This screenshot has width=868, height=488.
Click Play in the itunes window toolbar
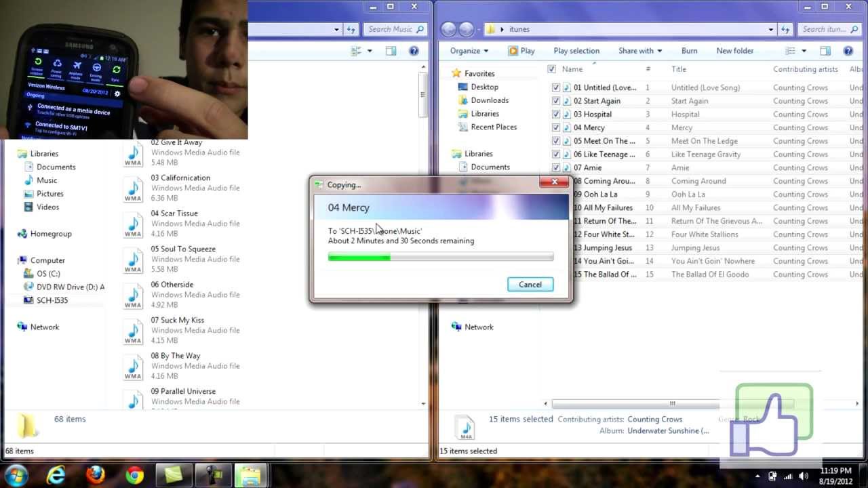click(521, 51)
